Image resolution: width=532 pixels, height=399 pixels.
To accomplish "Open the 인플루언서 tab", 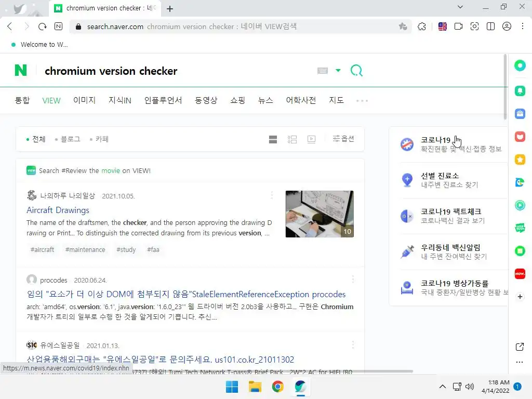I will 163,100.
